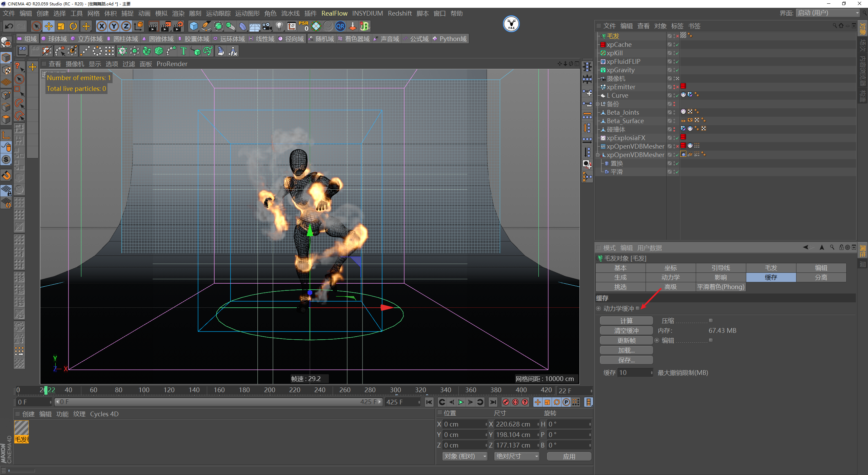Enable the 动力学缓冲 checkbox
The width and height of the screenshot is (868, 475).
[638, 308]
